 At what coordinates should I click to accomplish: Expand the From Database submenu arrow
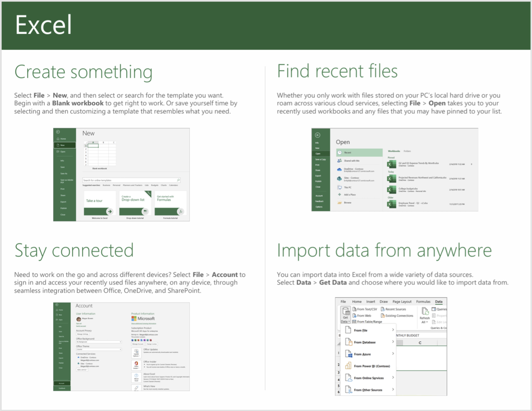coord(393,342)
